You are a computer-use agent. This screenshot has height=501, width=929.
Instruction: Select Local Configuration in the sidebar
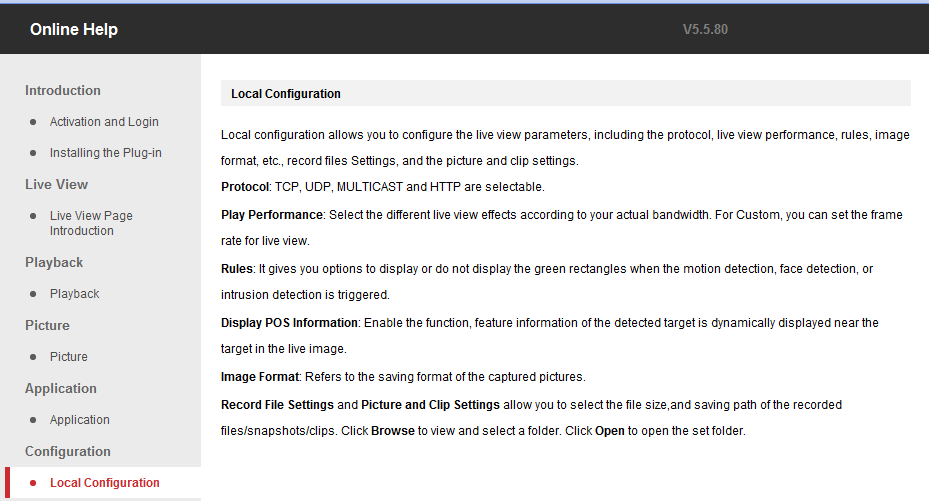[x=105, y=483]
